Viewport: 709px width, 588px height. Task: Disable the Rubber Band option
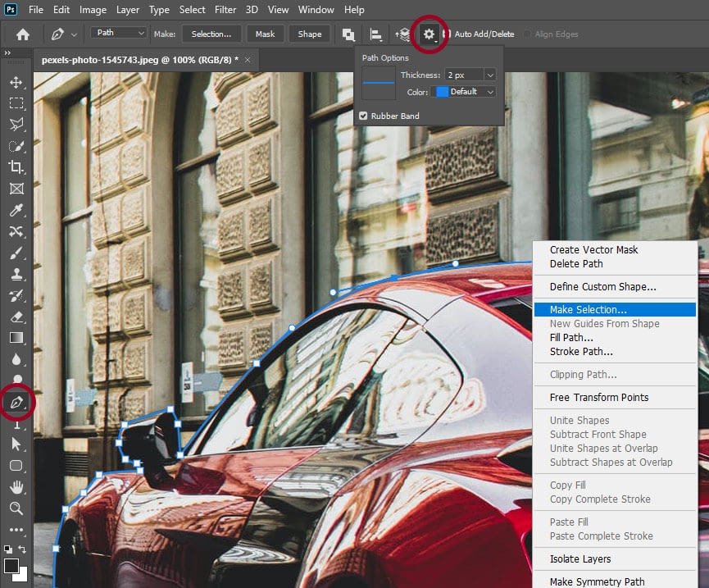363,116
